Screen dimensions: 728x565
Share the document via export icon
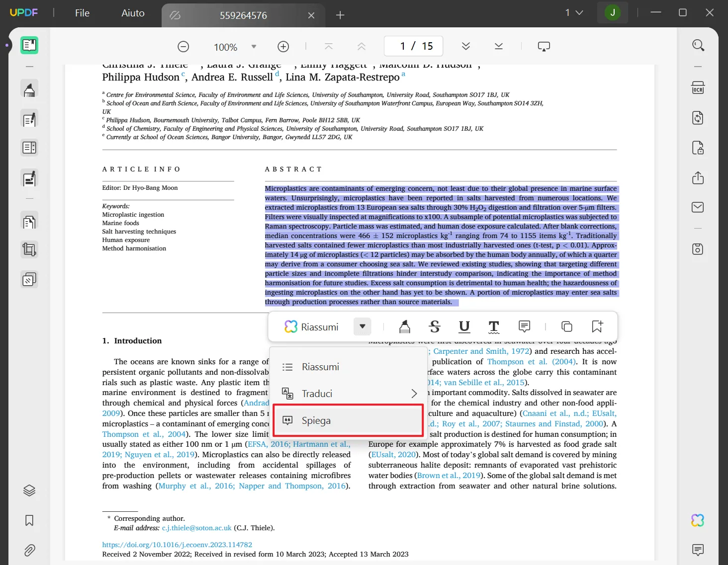[698, 178]
